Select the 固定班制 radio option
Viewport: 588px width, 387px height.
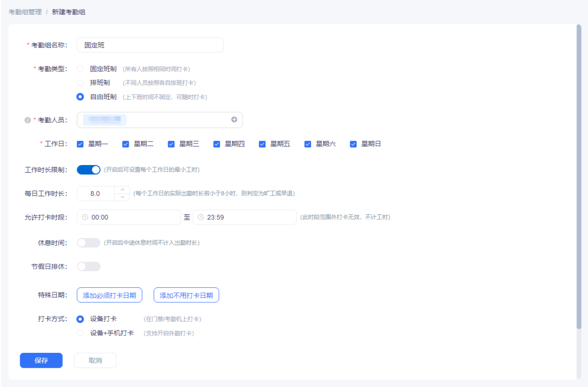pos(80,69)
